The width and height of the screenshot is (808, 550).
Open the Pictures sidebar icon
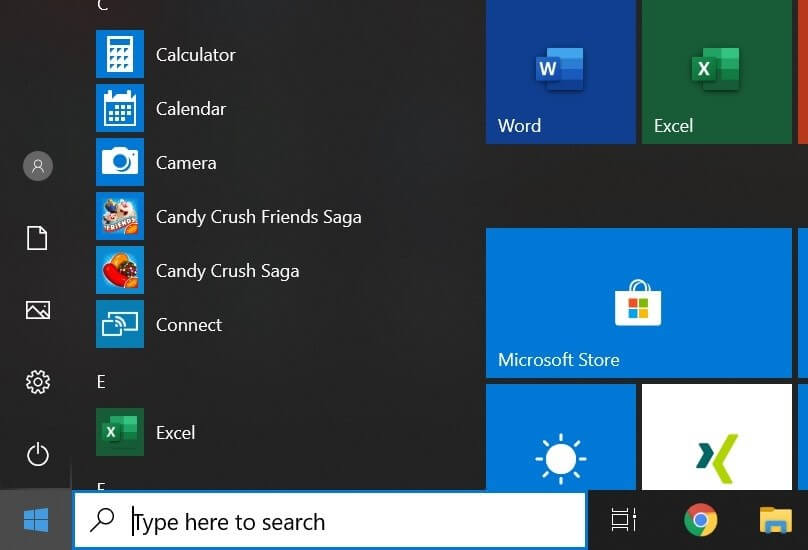[x=38, y=310]
